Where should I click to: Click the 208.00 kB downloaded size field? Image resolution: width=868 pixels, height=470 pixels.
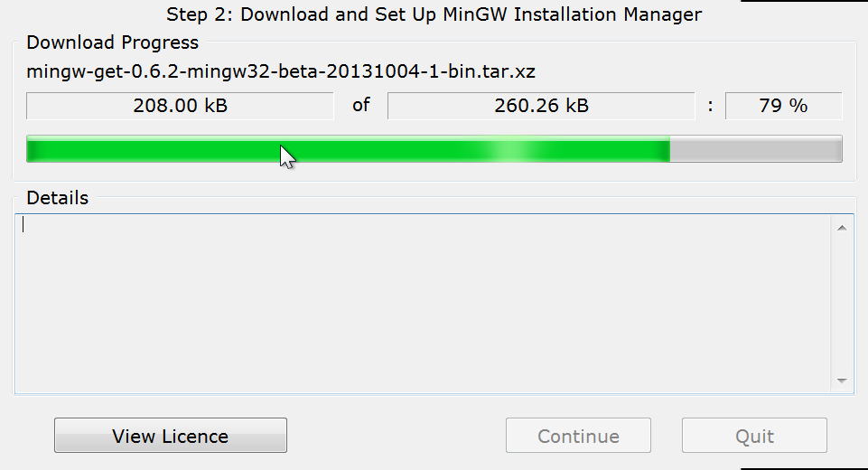tap(180, 106)
